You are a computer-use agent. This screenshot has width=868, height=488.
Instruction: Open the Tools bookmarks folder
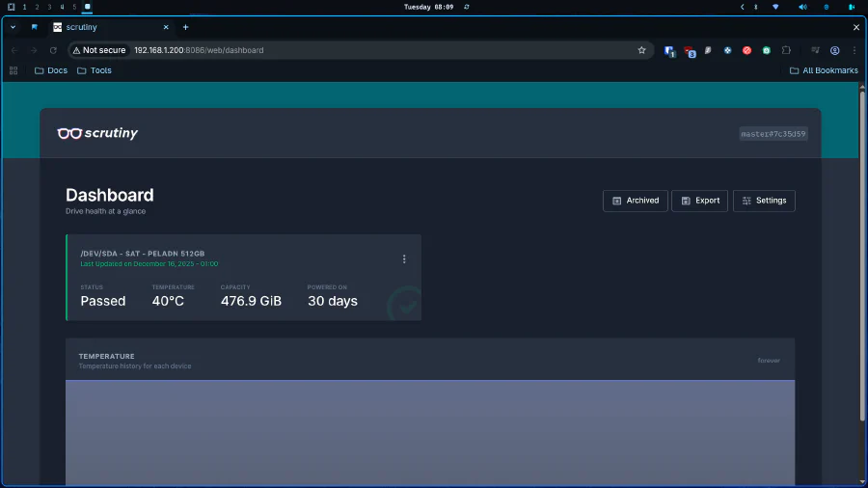(95, 70)
